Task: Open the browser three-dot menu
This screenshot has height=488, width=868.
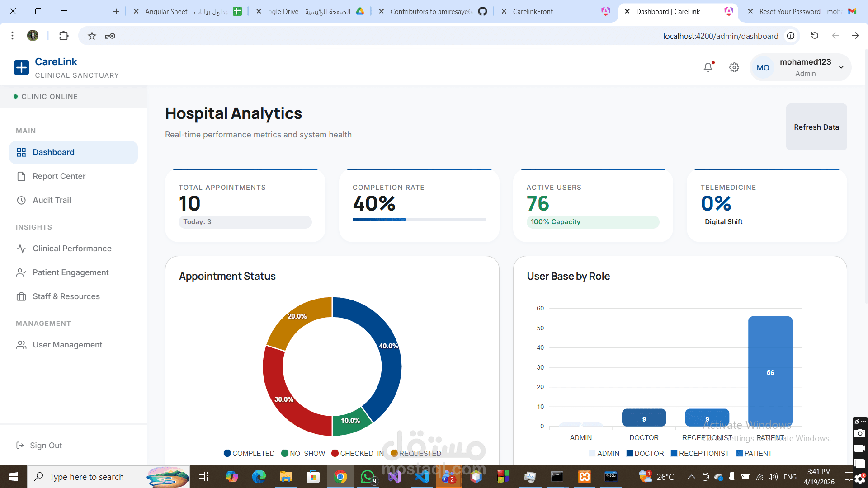Action: (13, 36)
